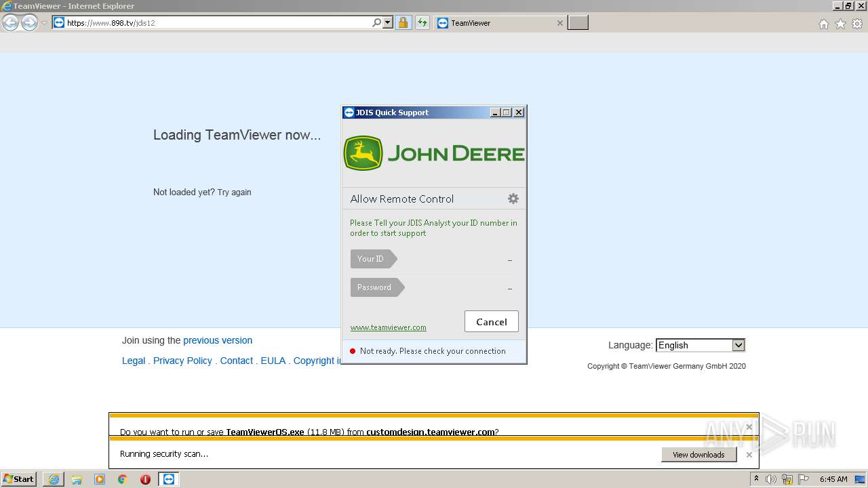The height and width of the screenshot is (488, 868).
Task: Close the TeamViewer browser tab
Action: click(559, 23)
